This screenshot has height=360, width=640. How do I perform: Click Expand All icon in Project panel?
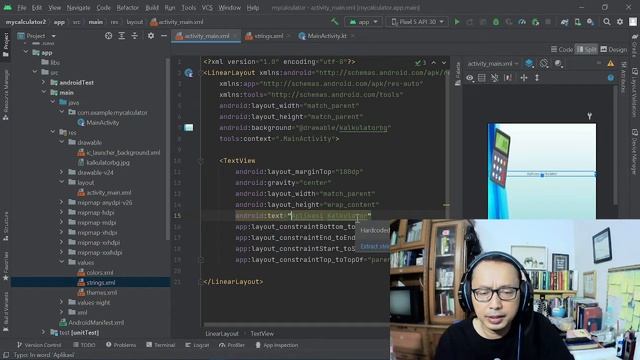tap(122, 36)
